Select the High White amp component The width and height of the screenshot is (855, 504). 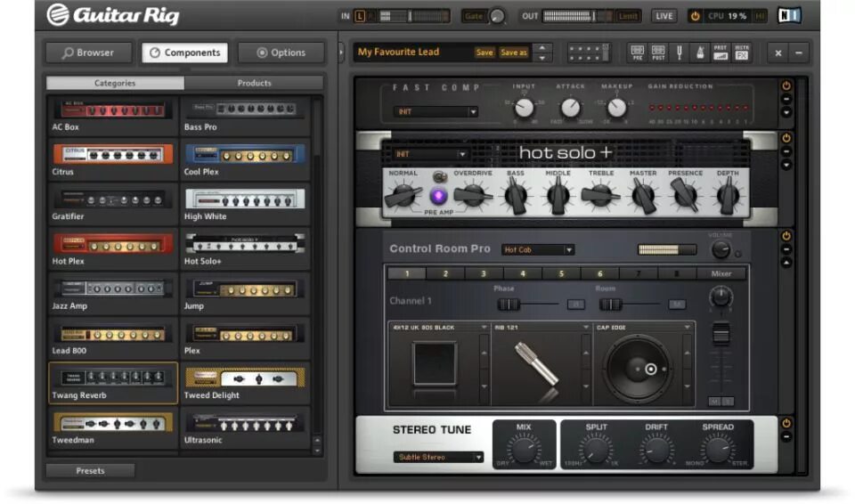tap(245, 206)
